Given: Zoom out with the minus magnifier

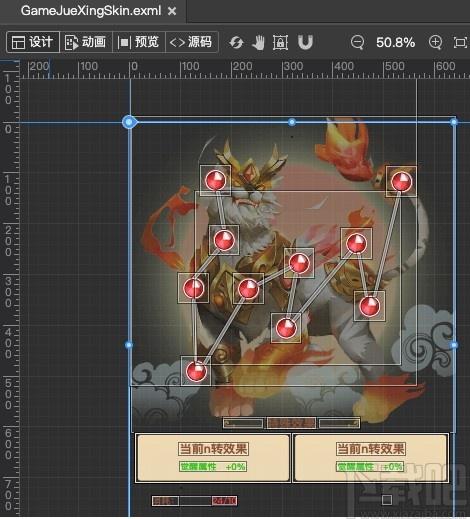Looking at the screenshot, I should pos(357,43).
